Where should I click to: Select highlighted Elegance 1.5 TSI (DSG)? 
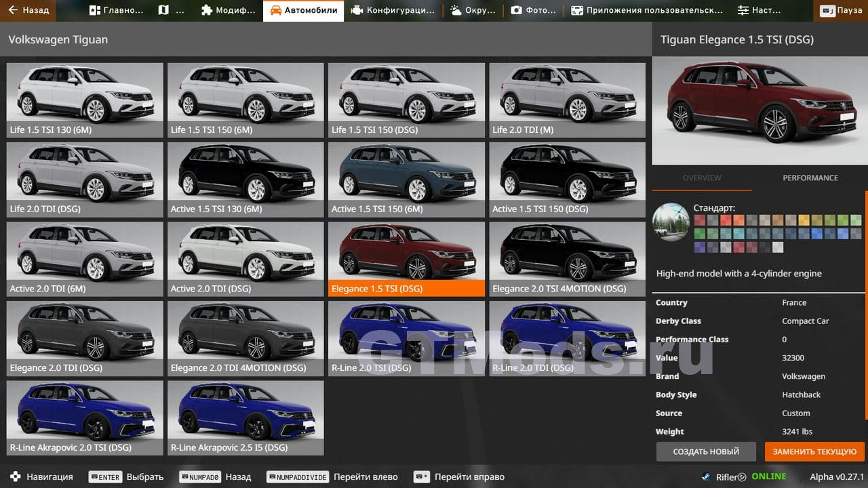click(x=406, y=259)
